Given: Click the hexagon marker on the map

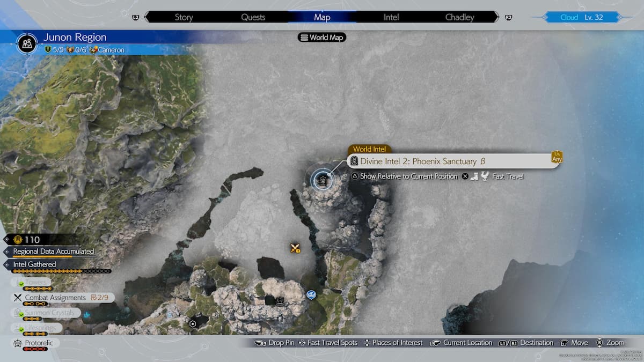Looking at the screenshot, I should (x=193, y=324).
